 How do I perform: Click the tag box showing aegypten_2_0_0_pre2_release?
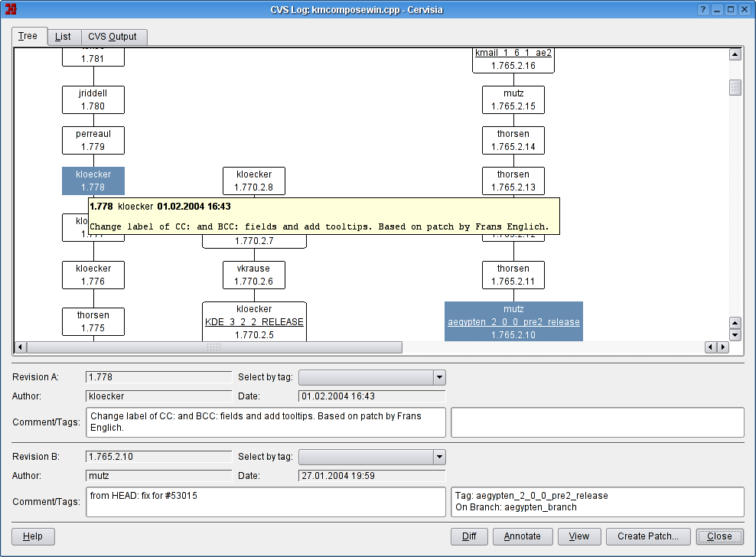598,502
